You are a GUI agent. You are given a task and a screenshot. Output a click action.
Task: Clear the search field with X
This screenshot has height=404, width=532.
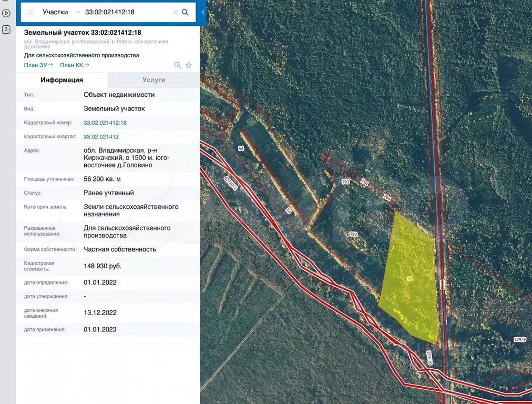tap(175, 12)
